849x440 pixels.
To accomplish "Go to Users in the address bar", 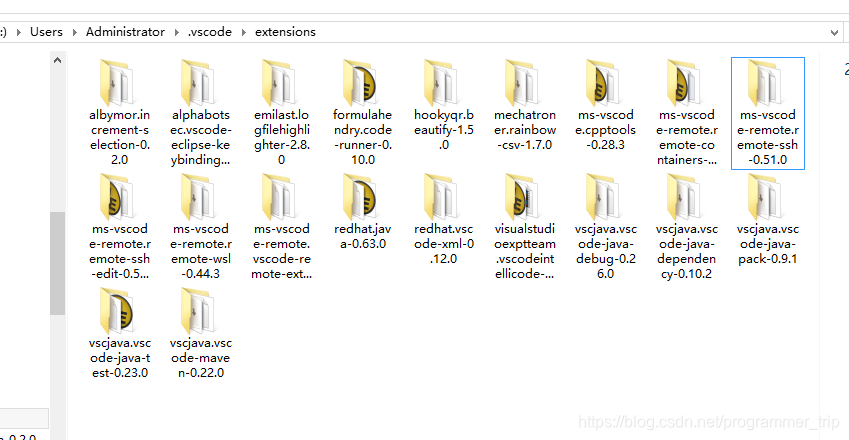I will (46, 32).
